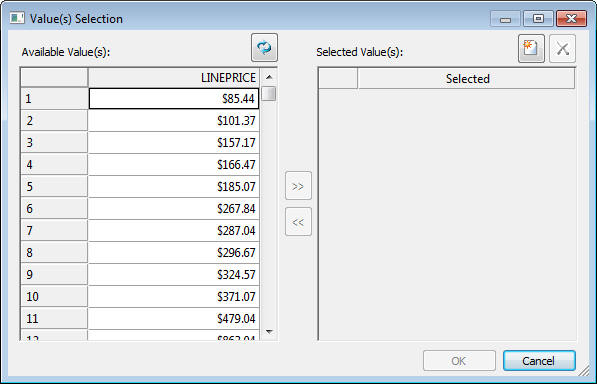Screen dimensions: 597x384
Task: Click row header number 7
Action: [x=54, y=231]
